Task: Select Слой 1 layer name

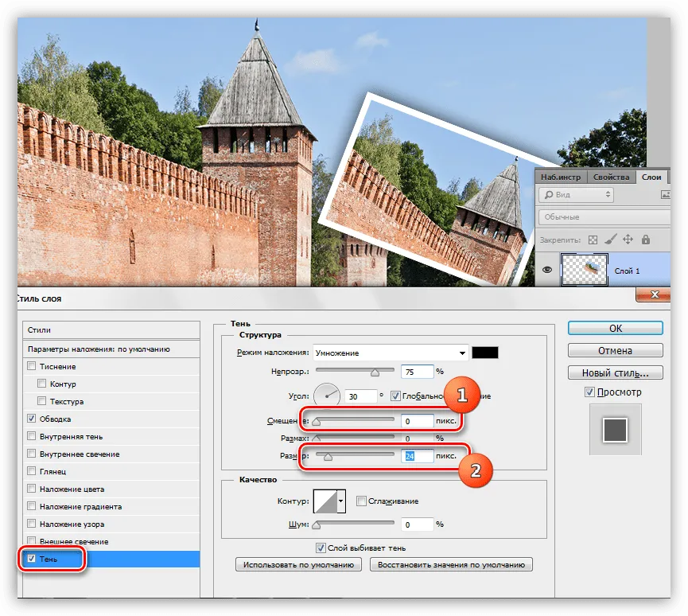Action: (x=627, y=271)
